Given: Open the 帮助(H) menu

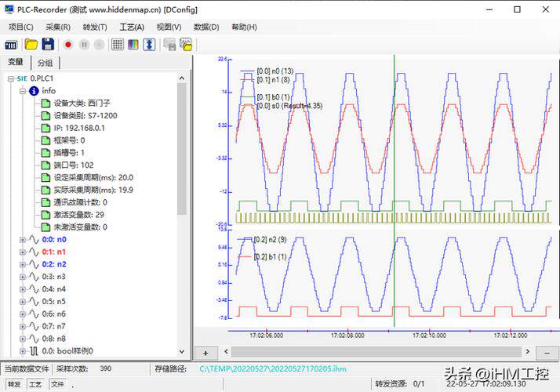Looking at the screenshot, I should (x=244, y=27).
